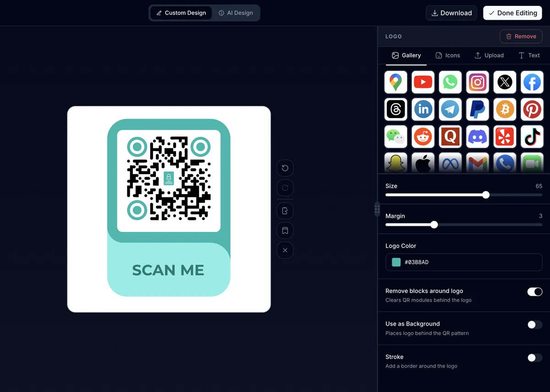Enable the Use as Background switch
This screenshot has height=392, width=550.
(x=535, y=325)
